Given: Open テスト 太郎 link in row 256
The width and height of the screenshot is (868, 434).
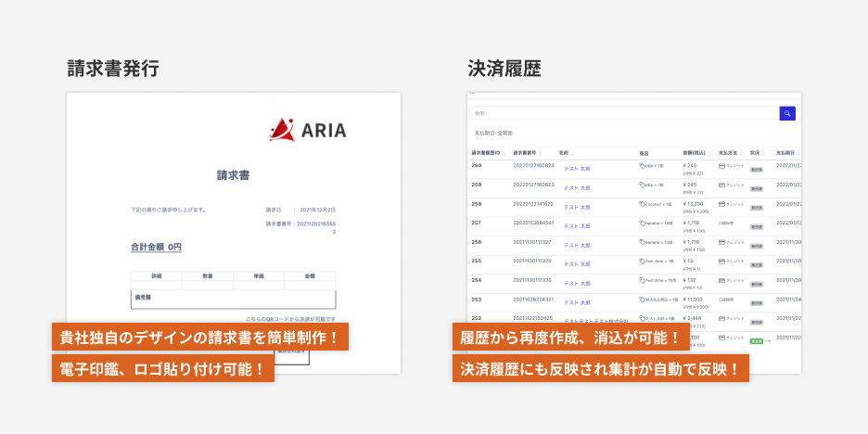Looking at the screenshot, I should (578, 245).
